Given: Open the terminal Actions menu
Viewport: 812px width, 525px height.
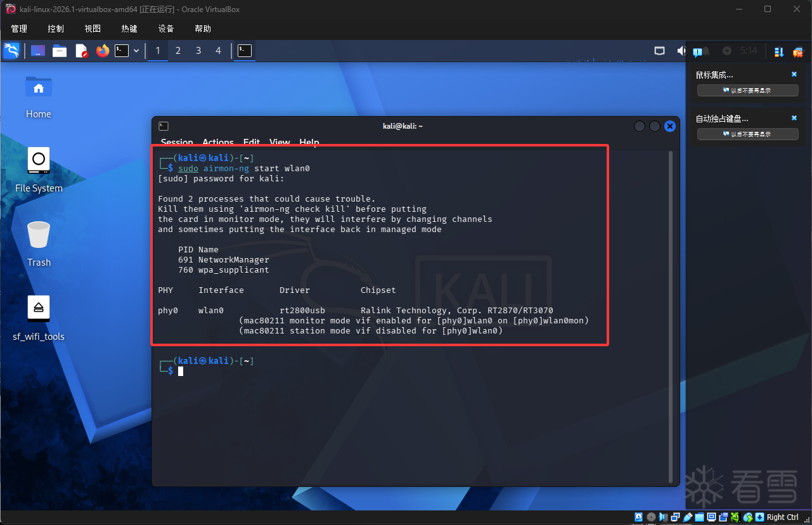Looking at the screenshot, I should pos(218,142).
